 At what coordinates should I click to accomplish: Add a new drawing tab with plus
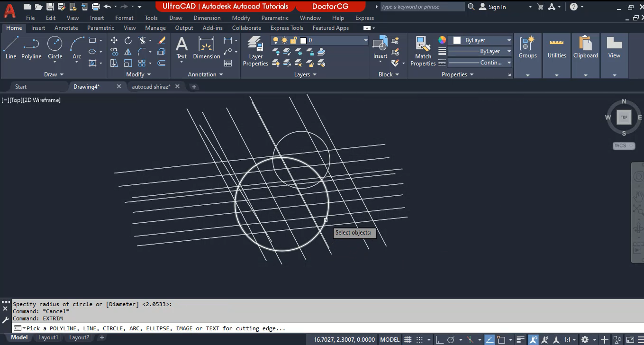coord(194,87)
